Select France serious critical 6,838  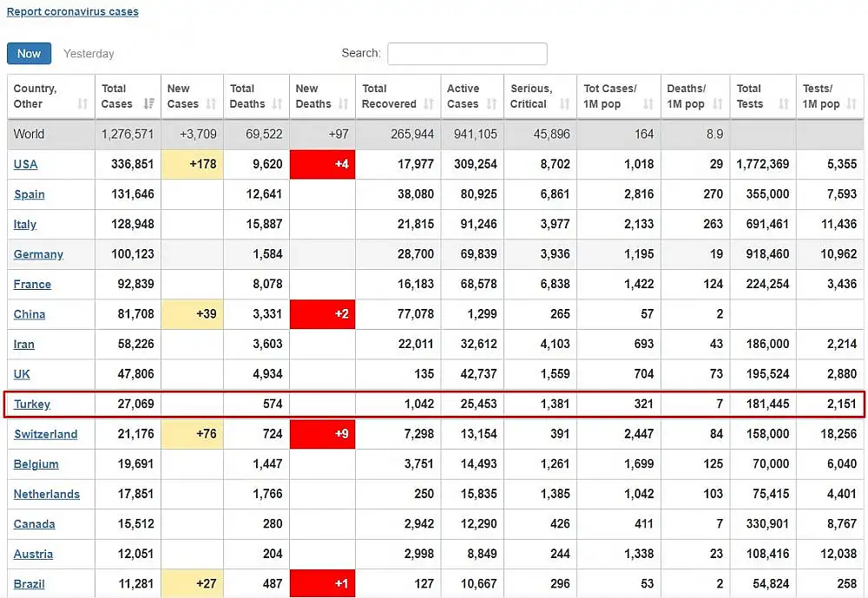[556, 284]
